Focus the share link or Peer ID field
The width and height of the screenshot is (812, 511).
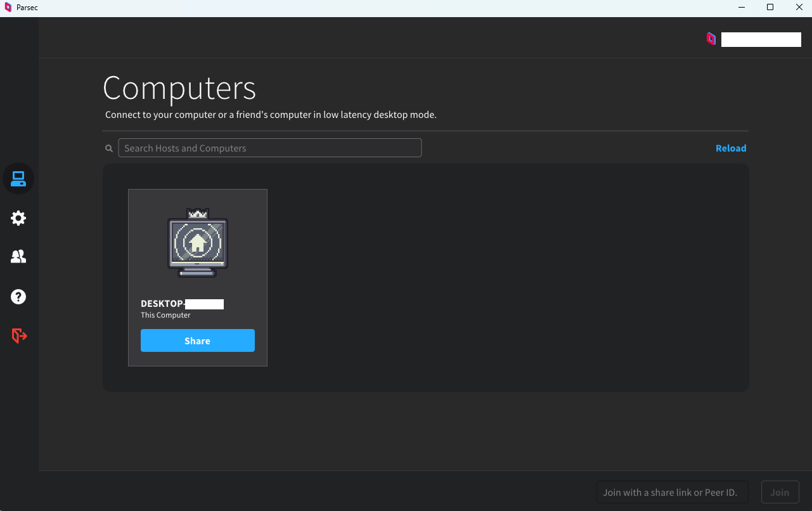click(x=673, y=492)
